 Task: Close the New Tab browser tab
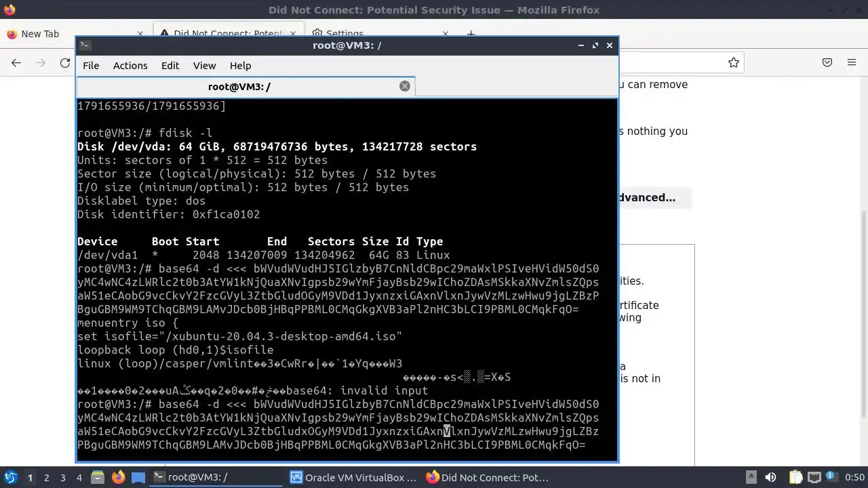(140, 34)
